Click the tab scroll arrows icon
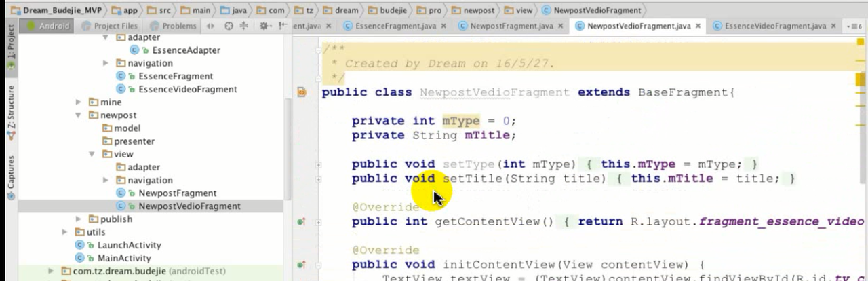This screenshot has width=868, height=281. click(x=210, y=26)
